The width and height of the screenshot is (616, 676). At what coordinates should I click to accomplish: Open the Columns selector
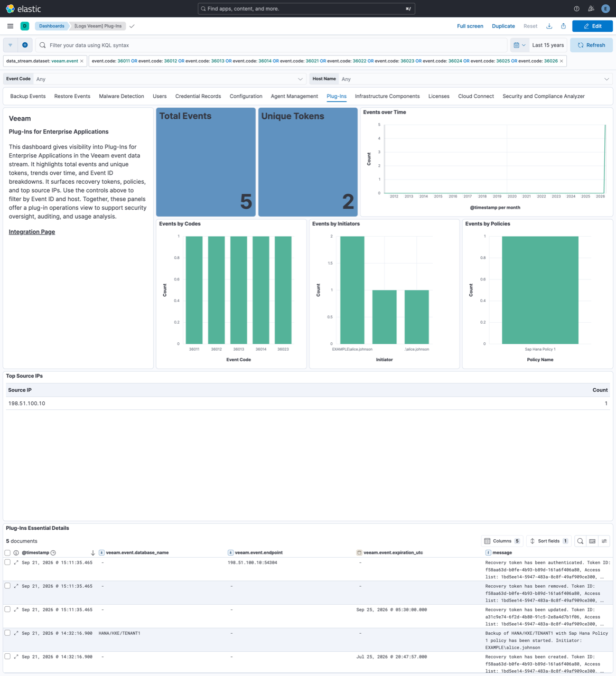click(502, 541)
